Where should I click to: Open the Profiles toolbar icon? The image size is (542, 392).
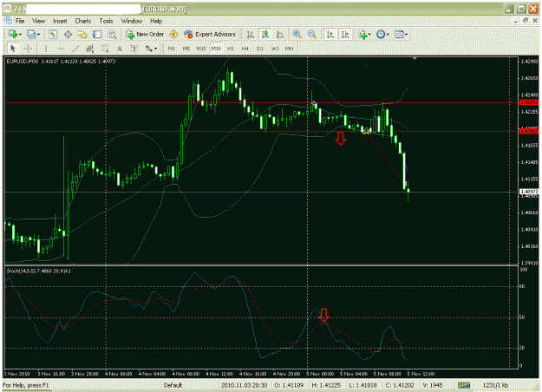click(31, 34)
